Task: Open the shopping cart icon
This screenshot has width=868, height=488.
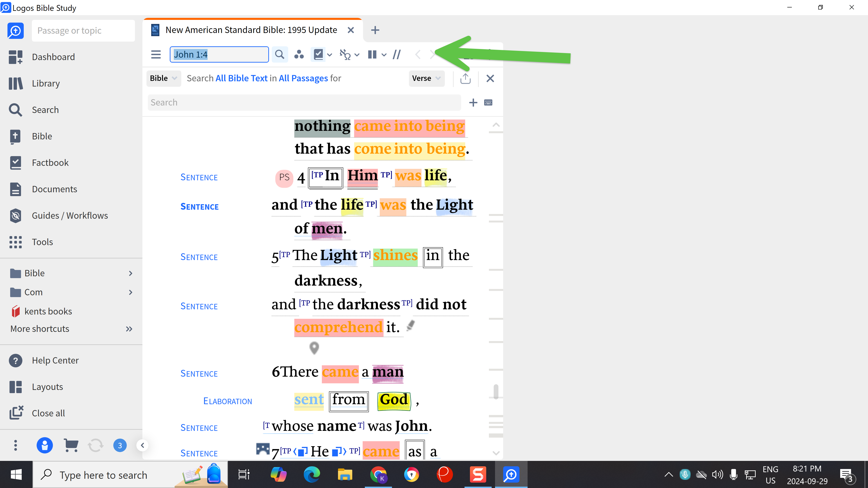Action: pyautogui.click(x=71, y=445)
